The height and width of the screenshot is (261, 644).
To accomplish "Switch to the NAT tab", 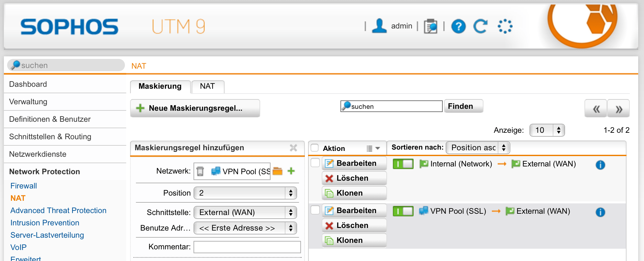I will (x=207, y=86).
